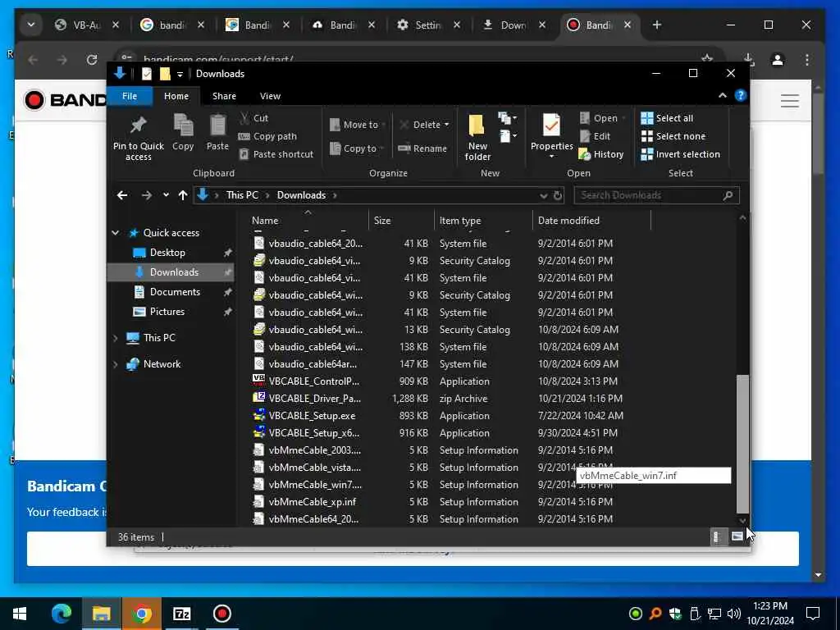Switch to the Share ribbon tab
This screenshot has height=630, width=840.
(224, 96)
